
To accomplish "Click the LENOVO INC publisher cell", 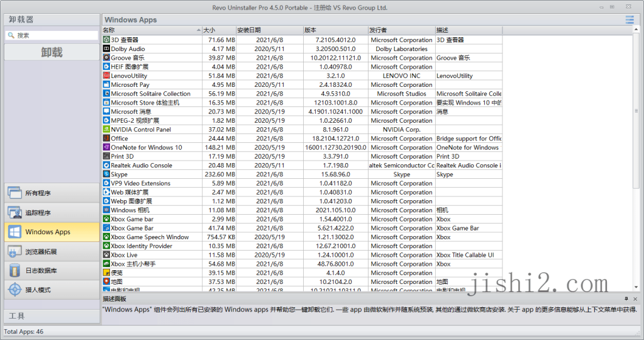I will click(401, 76).
